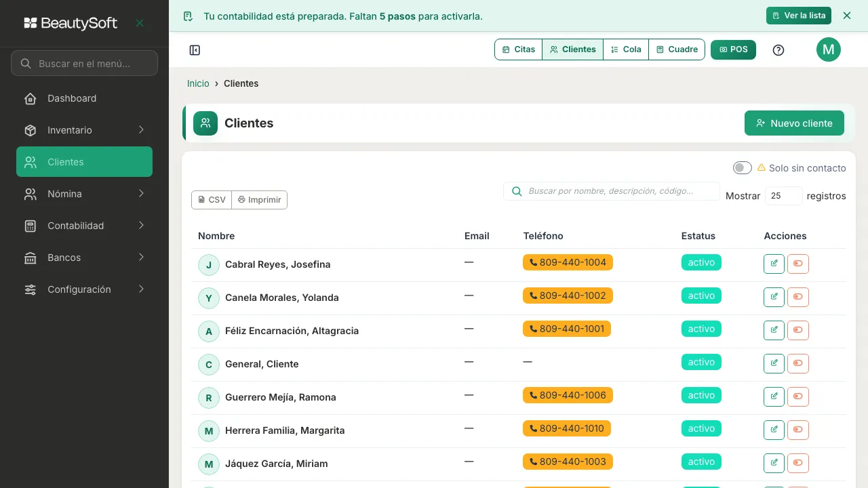Deactivate client Canela Morales, Yolanda
The image size is (868, 488).
(798, 297)
